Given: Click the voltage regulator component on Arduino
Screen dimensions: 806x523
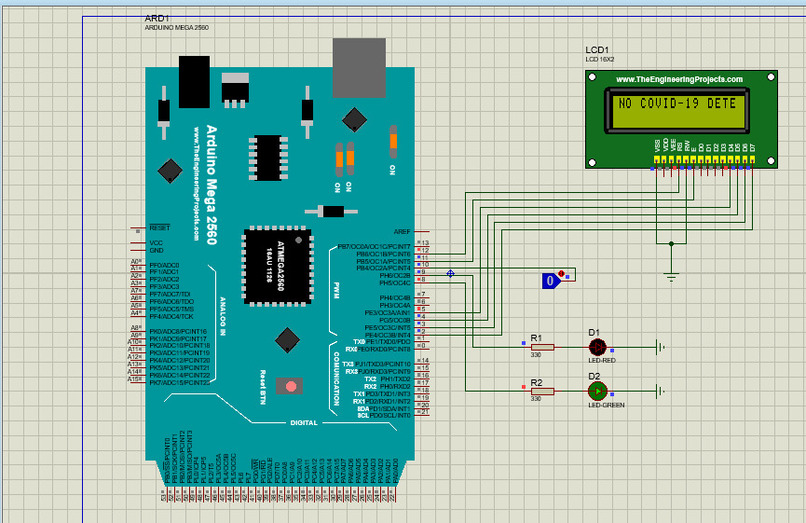Looking at the screenshot, I should (235, 90).
